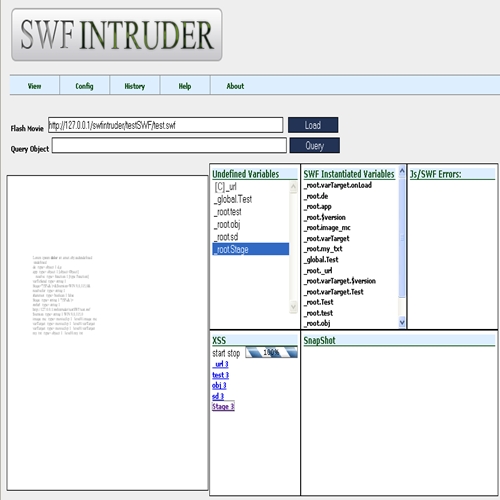Select _root.test in Undefined Variables list

251,212
